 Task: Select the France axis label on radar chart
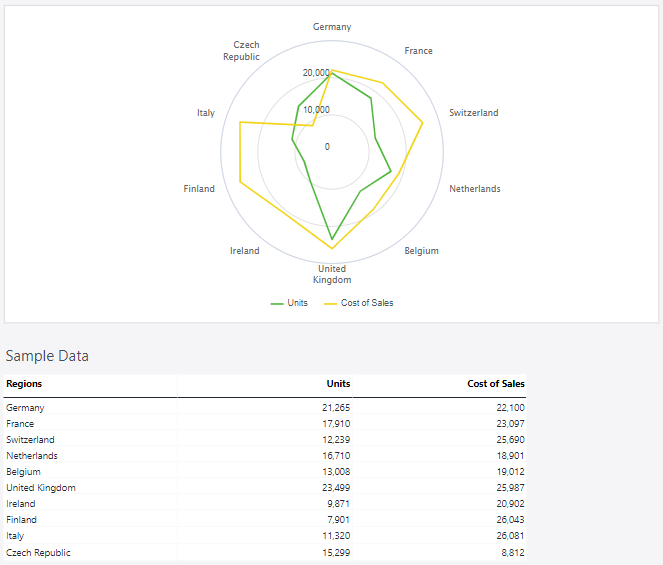418,51
